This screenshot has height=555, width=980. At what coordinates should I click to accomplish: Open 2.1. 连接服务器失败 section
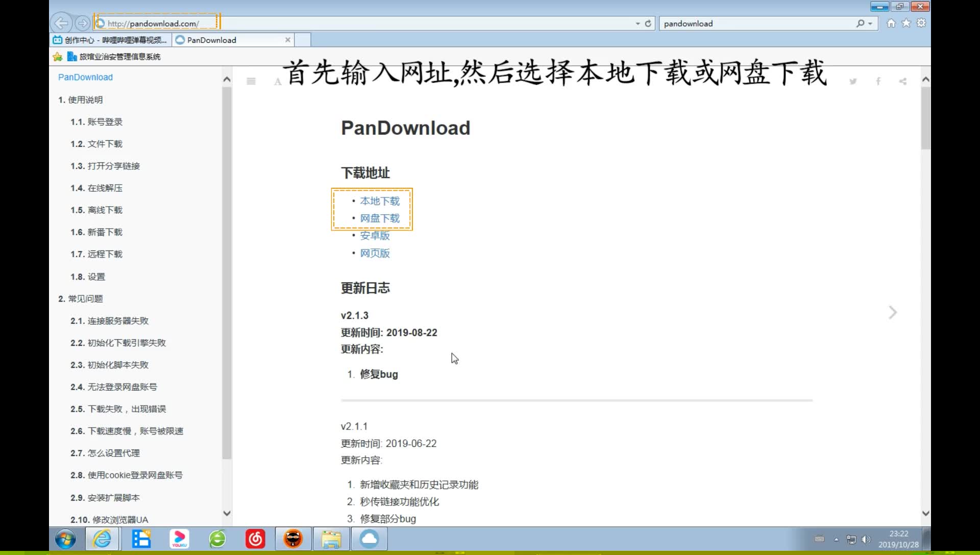[110, 321]
